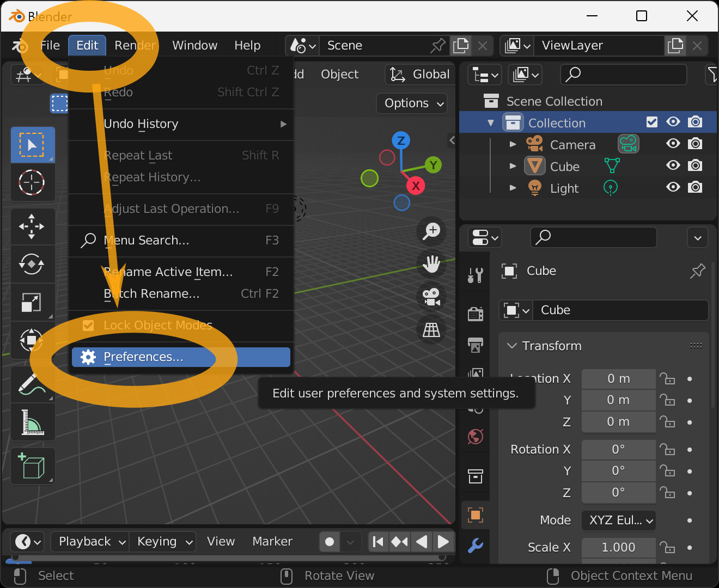
Task: Open the Tool properties tab
Action: (476, 275)
